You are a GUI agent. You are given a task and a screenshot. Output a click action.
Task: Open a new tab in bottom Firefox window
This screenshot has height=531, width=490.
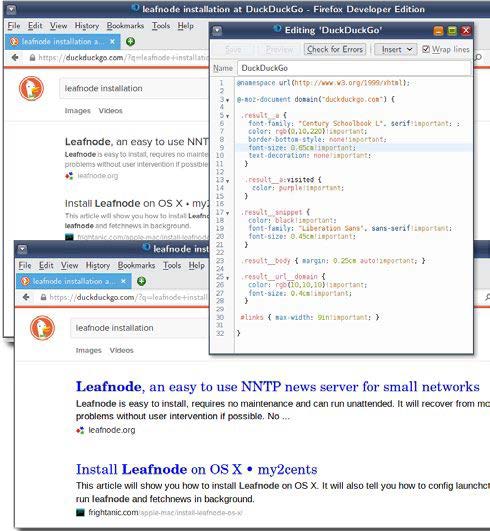[142, 281]
